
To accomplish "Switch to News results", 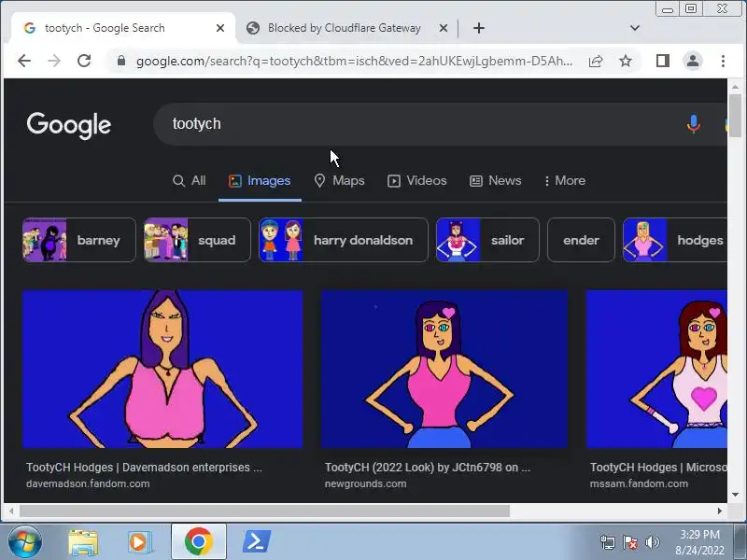I will click(x=496, y=181).
